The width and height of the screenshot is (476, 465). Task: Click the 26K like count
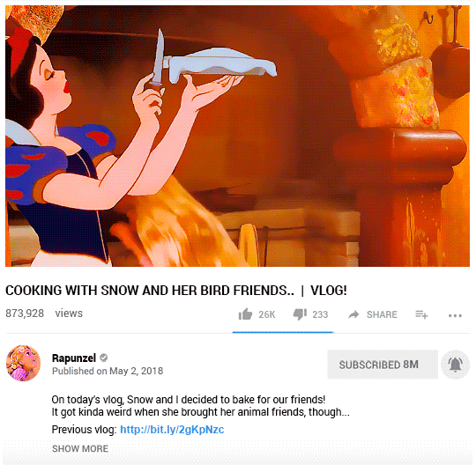click(x=267, y=314)
